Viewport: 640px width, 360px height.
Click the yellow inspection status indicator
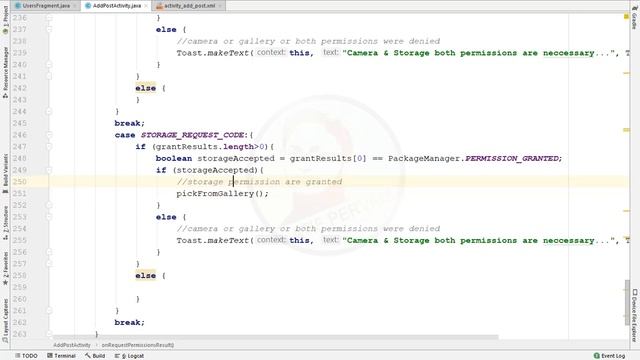tap(626, 17)
